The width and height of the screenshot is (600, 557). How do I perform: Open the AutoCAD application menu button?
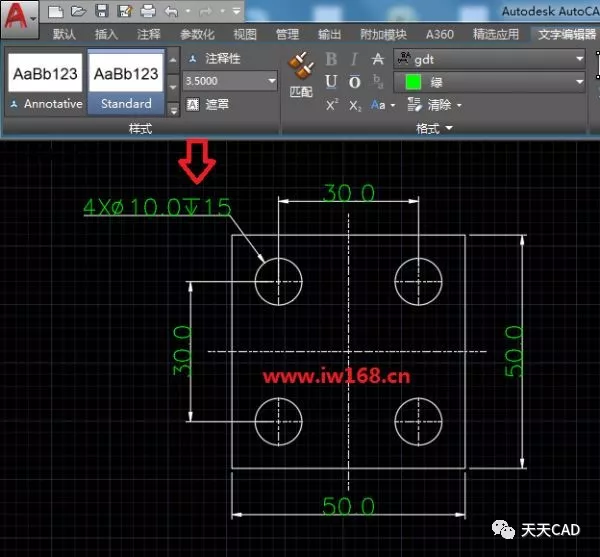[x=19, y=18]
